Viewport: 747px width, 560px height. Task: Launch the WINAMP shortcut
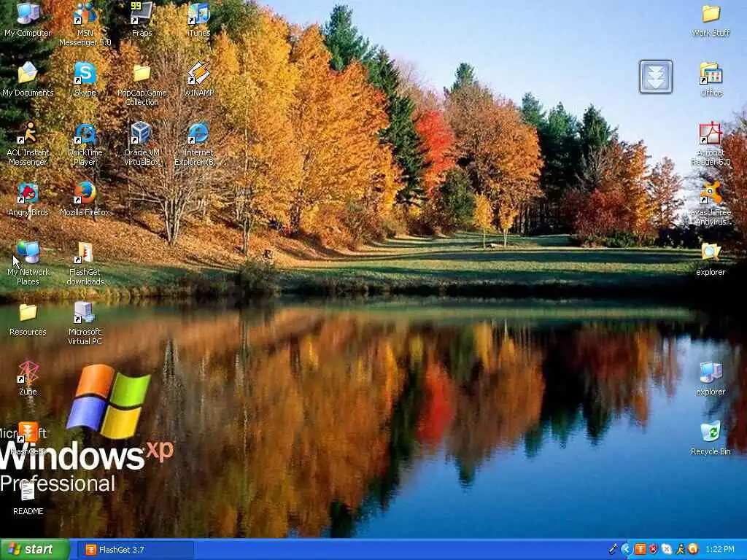(x=198, y=79)
